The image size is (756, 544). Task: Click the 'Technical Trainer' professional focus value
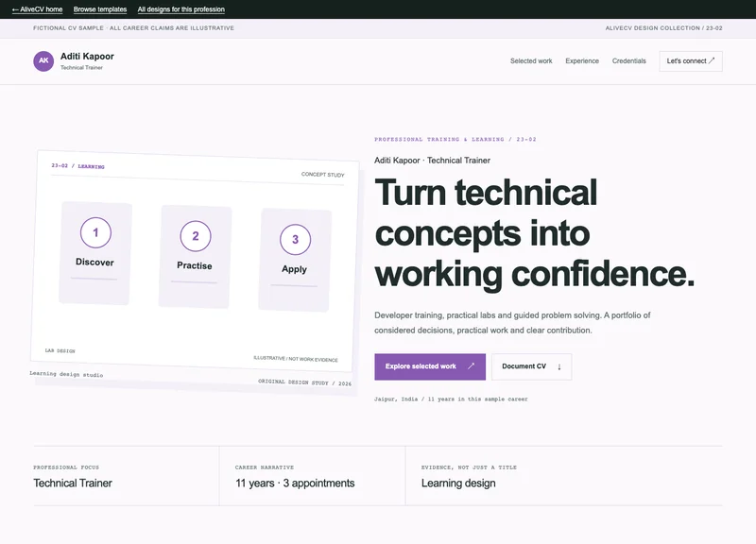tap(73, 484)
